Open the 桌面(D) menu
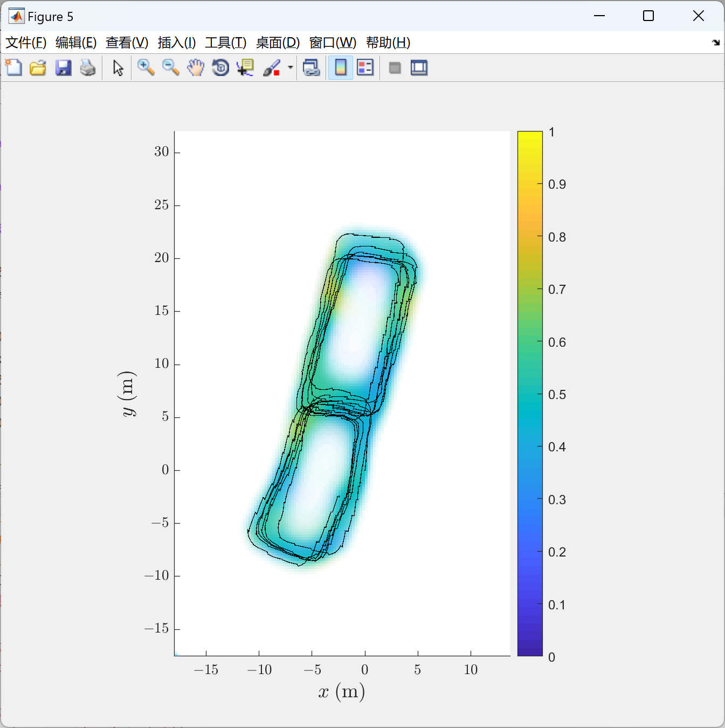725x728 pixels. click(x=278, y=43)
